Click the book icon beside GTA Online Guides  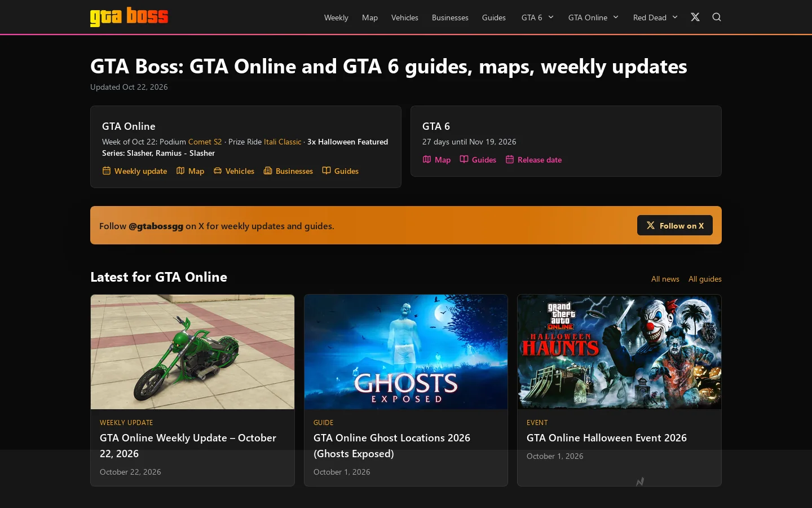(x=326, y=170)
